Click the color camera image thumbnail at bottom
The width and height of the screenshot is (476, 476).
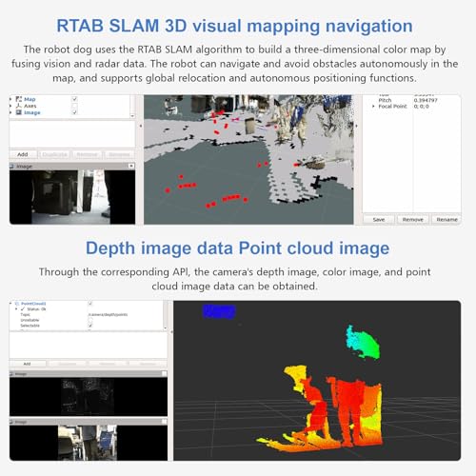pos(88,443)
